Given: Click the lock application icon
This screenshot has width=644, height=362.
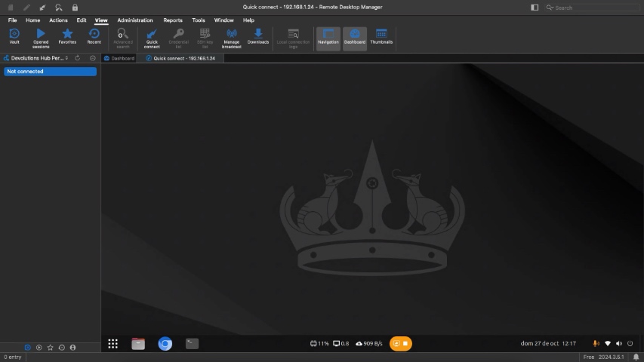Looking at the screenshot, I should [x=75, y=8].
